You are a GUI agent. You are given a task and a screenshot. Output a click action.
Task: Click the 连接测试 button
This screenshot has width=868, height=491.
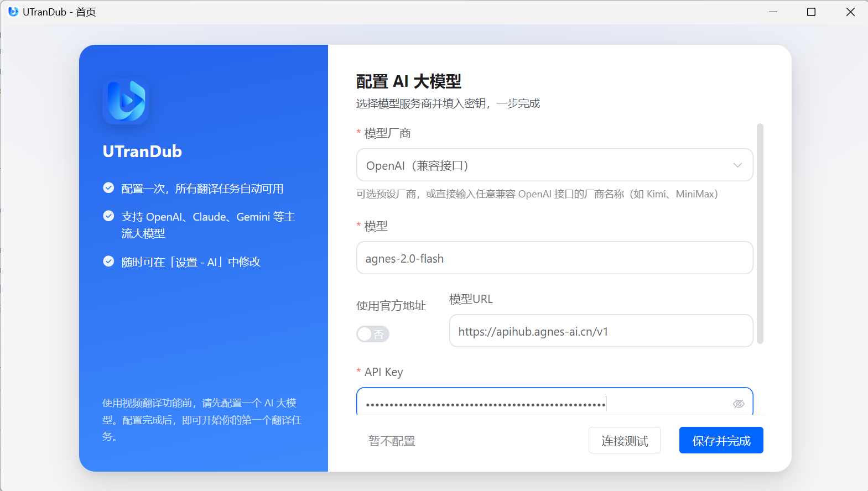pyautogui.click(x=625, y=440)
